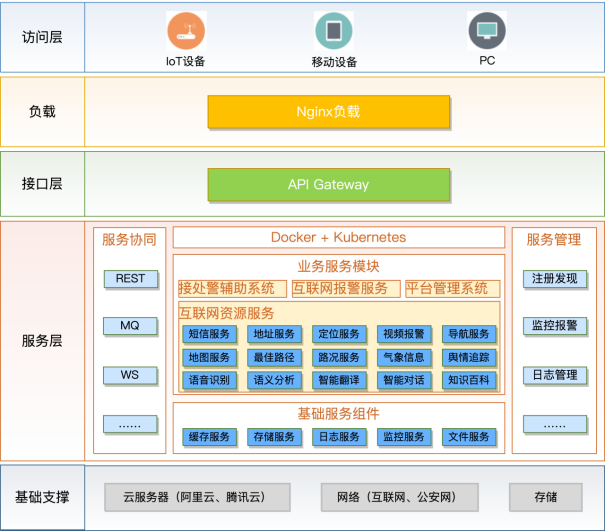Click the 日志管理 box
Viewport: 605px width, 532px height.
point(554,375)
